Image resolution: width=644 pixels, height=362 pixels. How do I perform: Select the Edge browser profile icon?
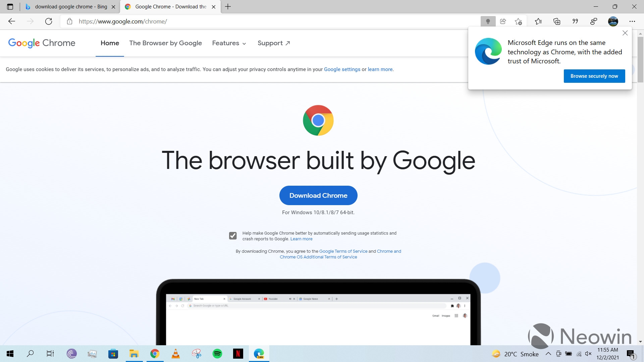pos(614,21)
